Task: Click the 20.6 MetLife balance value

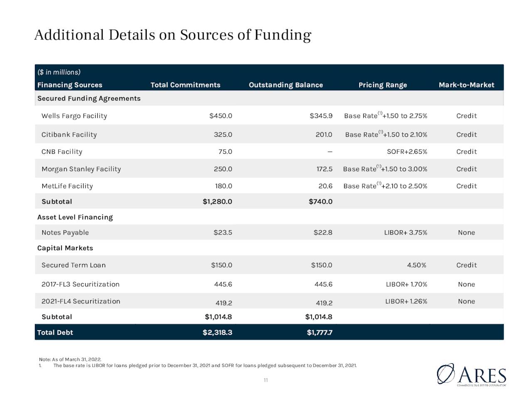Action: (x=325, y=186)
